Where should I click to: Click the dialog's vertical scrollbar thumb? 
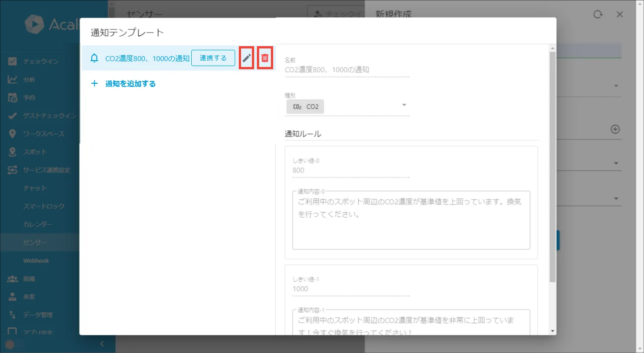tap(552, 167)
